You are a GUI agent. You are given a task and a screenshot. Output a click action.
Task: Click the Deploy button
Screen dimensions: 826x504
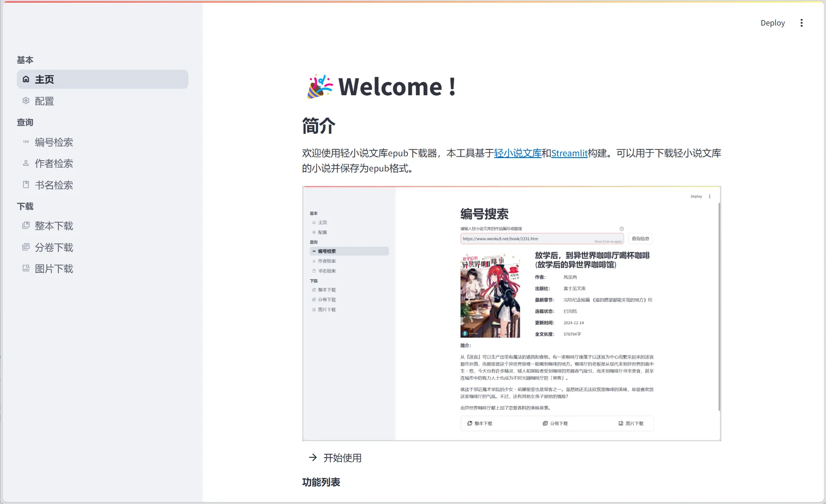coord(772,23)
